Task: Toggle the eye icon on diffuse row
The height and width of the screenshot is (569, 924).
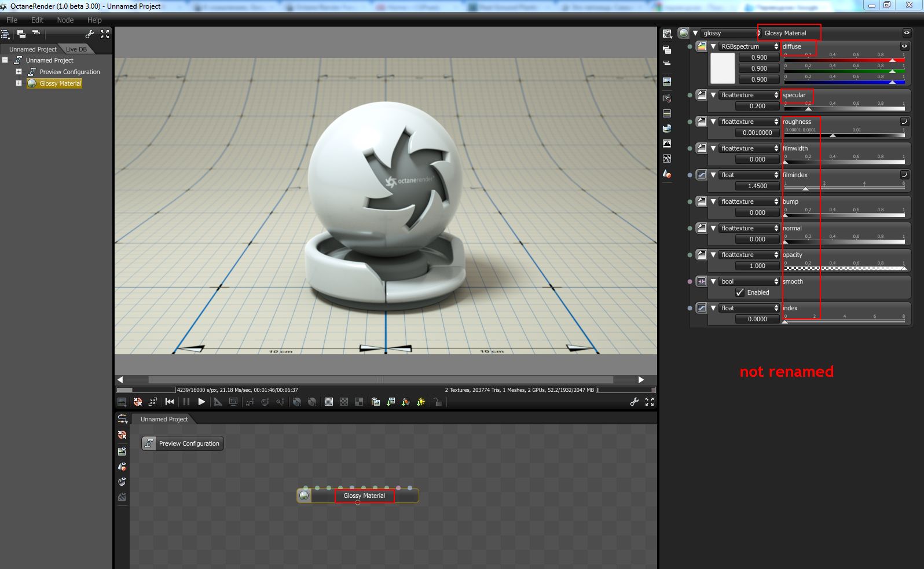Action: (x=904, y=46)
